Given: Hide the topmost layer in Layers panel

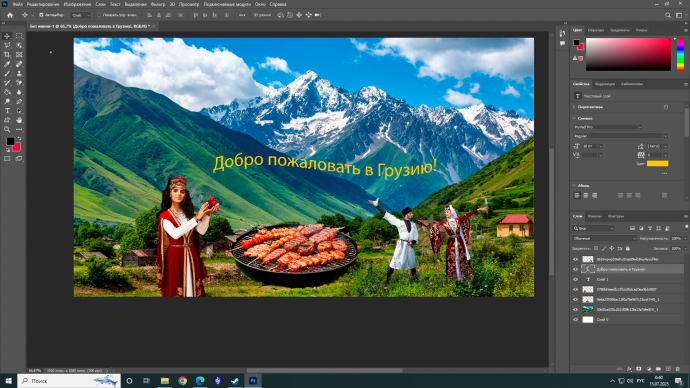Looking at the screenshot, I should click(575, 259).
